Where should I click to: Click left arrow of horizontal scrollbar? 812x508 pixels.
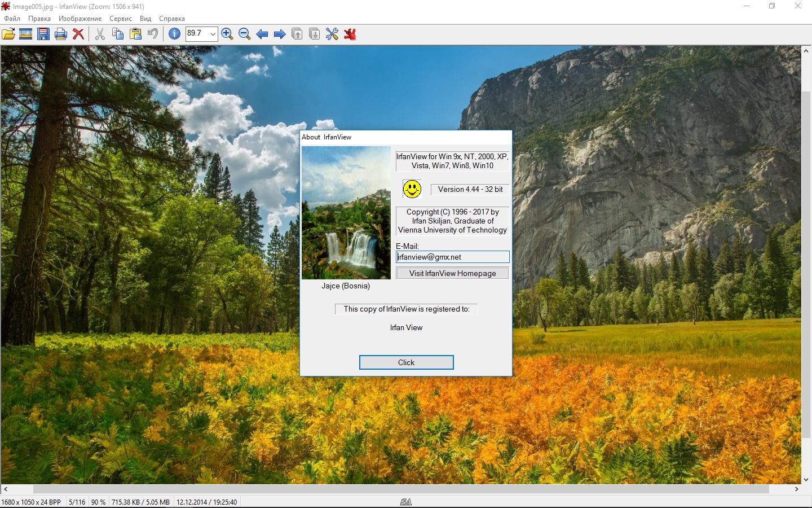pos(6,489)
